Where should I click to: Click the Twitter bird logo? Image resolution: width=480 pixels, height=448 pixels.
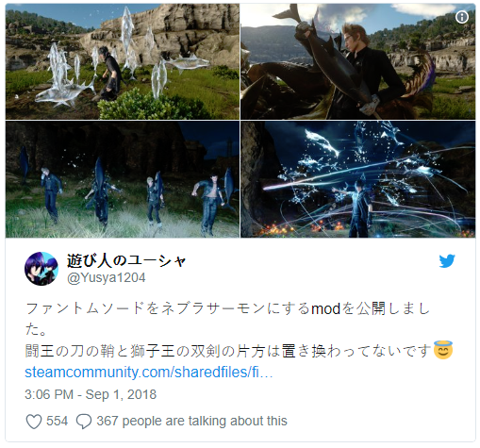(x=447, y=261)
